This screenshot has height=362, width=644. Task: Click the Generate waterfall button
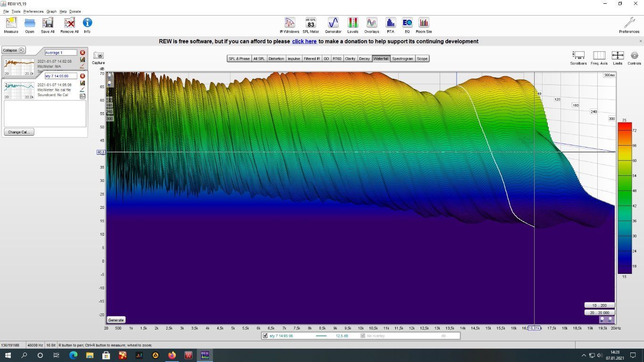tap(116, 320)
